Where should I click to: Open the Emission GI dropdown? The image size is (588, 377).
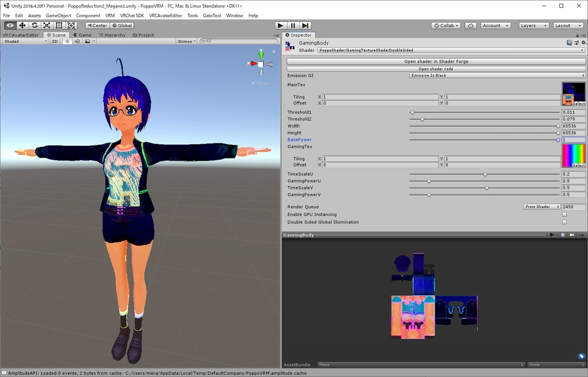[497, 75]
